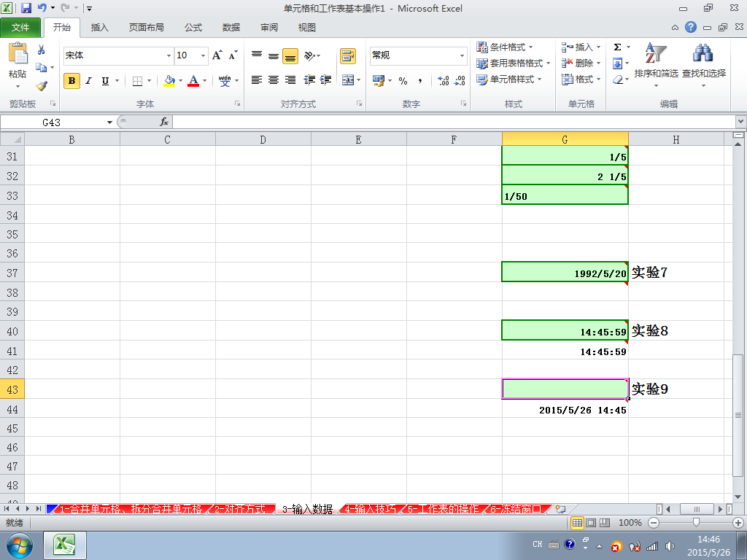Screen dimensions: 747x560
Task: Adjust the zoom slider handle
Action: (x=696, y=523)
